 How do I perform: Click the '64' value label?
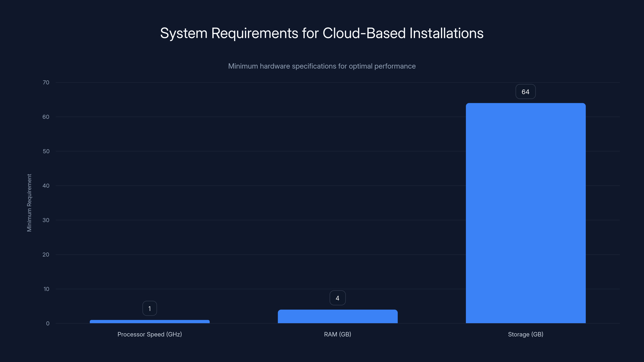point(525,92)
